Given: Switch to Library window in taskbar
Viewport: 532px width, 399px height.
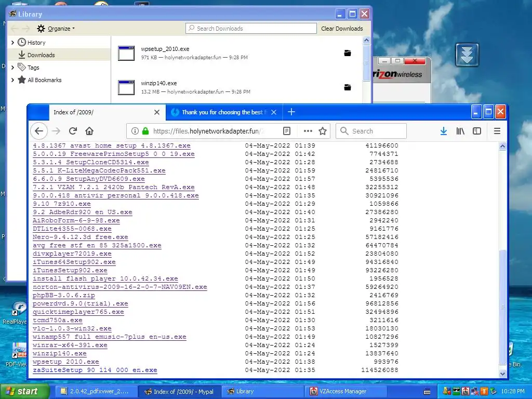Looking at the screenshot, I should tap(263, 391).
